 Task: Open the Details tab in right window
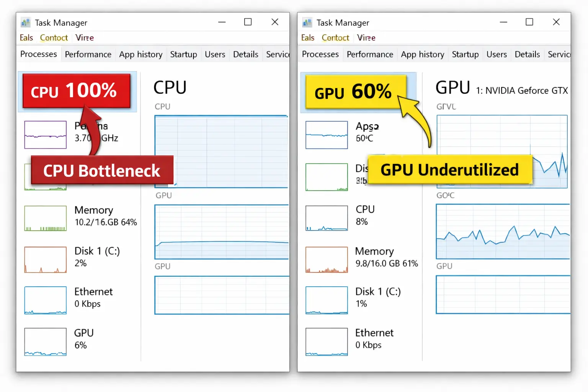point(527,54)
